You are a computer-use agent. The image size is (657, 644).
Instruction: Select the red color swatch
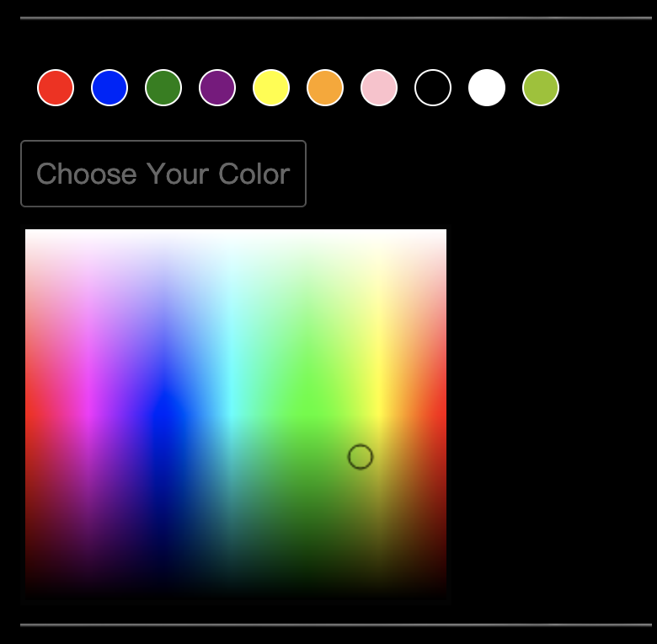click(x=56, y=88)
